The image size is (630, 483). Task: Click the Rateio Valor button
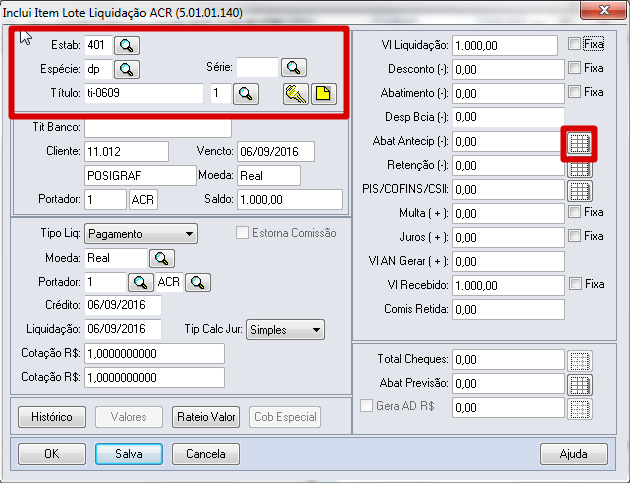pyautogui.click(x=206, y=417)
